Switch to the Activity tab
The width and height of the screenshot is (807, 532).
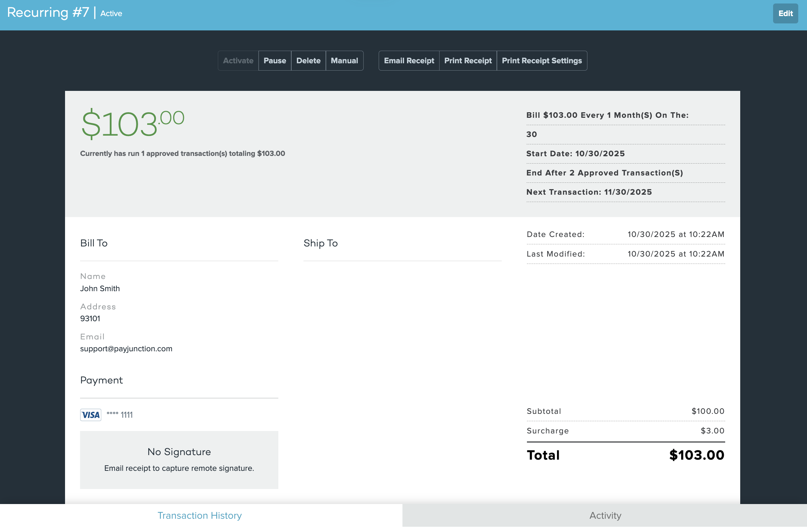tap(605, 516)
